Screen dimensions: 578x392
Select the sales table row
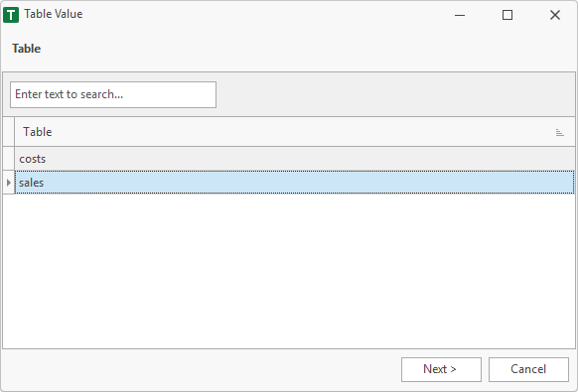click(x=295, y=182)
